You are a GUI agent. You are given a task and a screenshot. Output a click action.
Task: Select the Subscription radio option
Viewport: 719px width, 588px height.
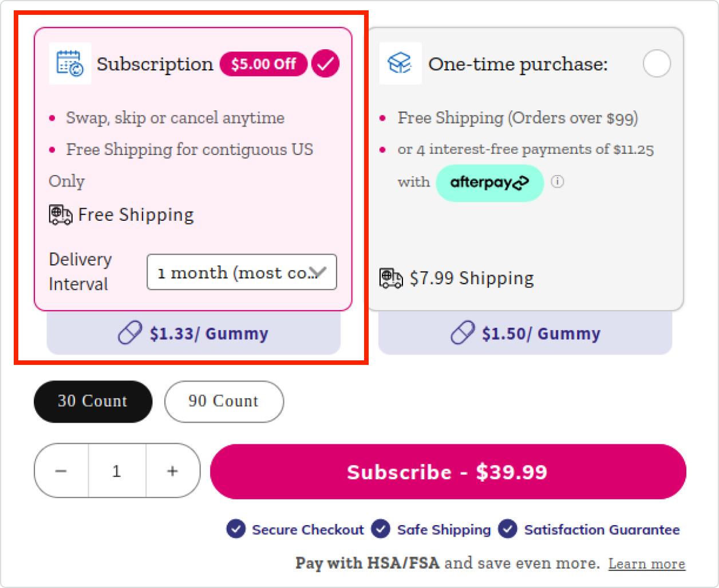point(325,63)
